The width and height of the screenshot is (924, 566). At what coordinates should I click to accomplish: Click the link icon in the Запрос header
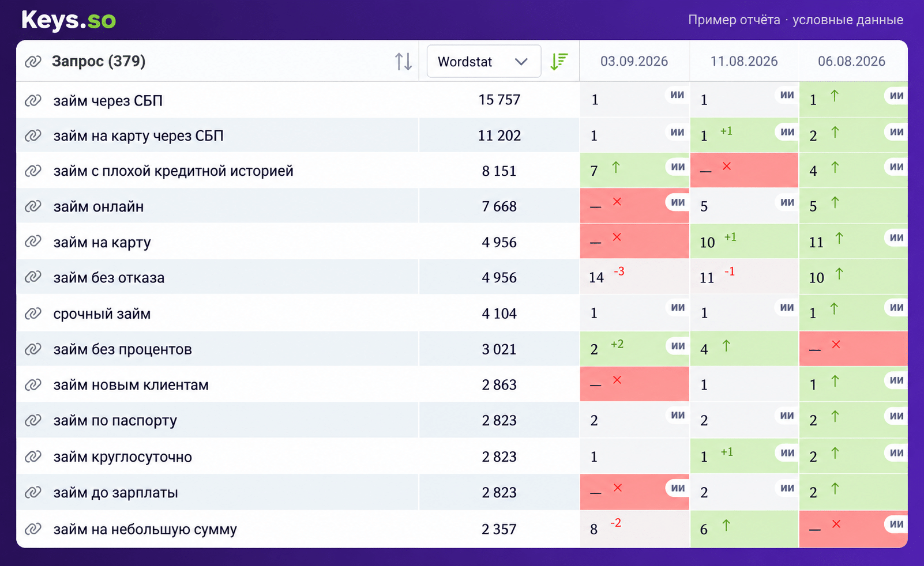pyautogui.click(x=33, y=61)
